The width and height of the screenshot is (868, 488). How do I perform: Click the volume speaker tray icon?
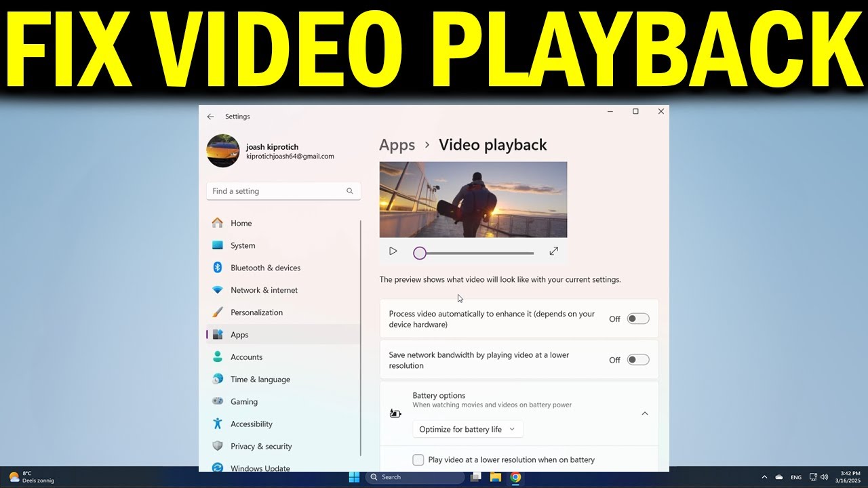coord(824,477)
